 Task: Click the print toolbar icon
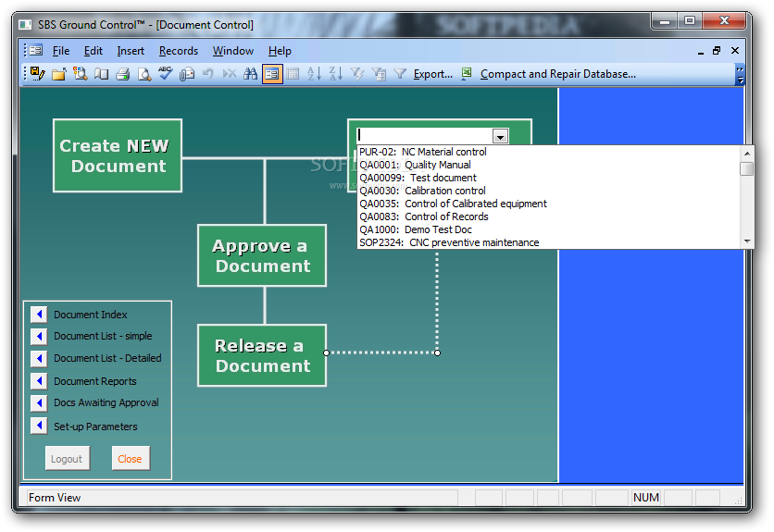[x=122, y=75]
